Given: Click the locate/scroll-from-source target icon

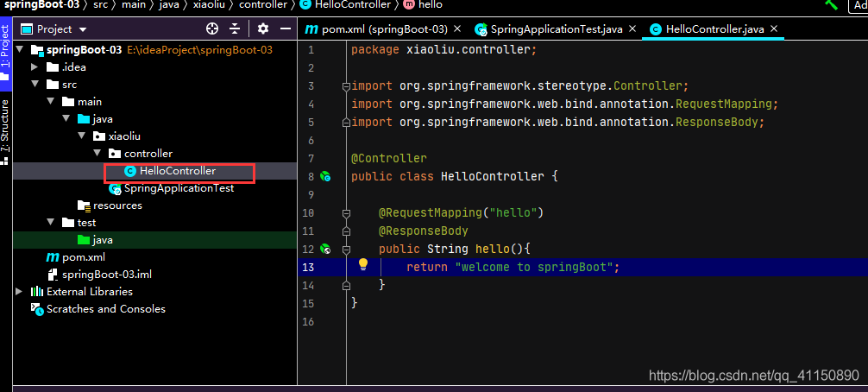Looking at the screenshot, I should pyautogui.click(x=212, y=28).
